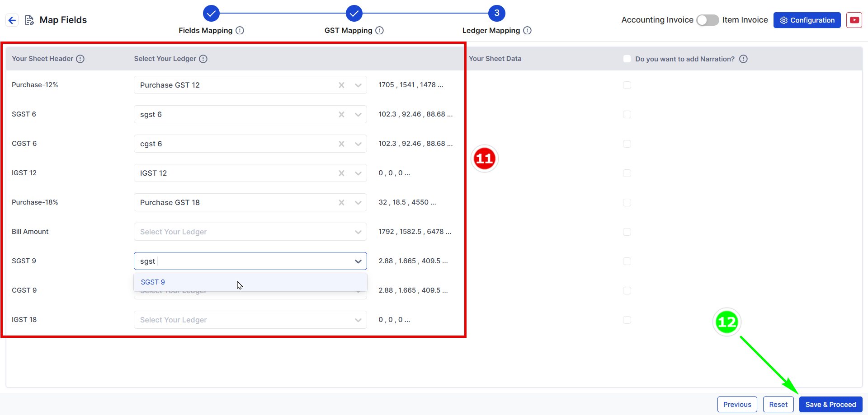The height and width of the screenshot is (415, 868).
Task: Click the GST Mapping step checkmark
Action: (354, 13)
